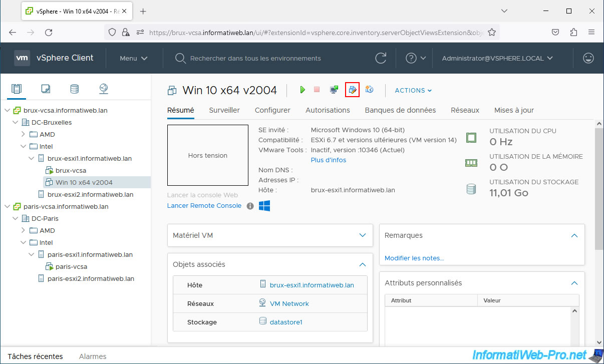Power on the virtual machine

[x=303, y=90]
